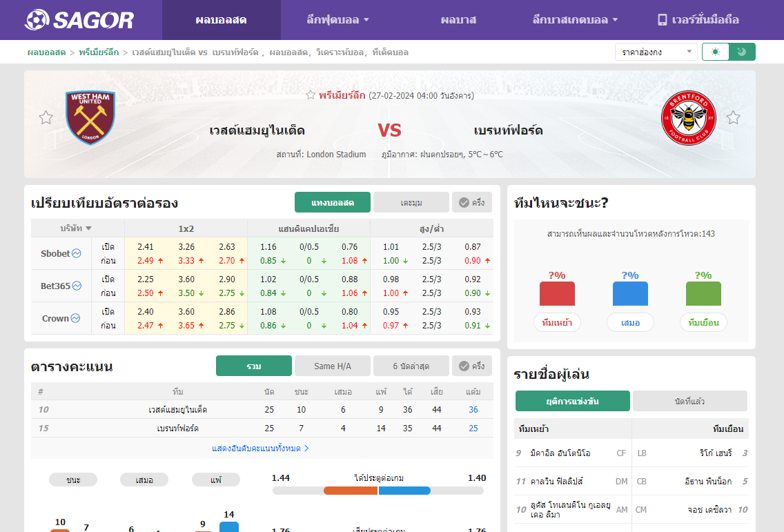Vote ทีมเยือน away team wins
This screenshot has width=784, height=532.
coord(703,322)
